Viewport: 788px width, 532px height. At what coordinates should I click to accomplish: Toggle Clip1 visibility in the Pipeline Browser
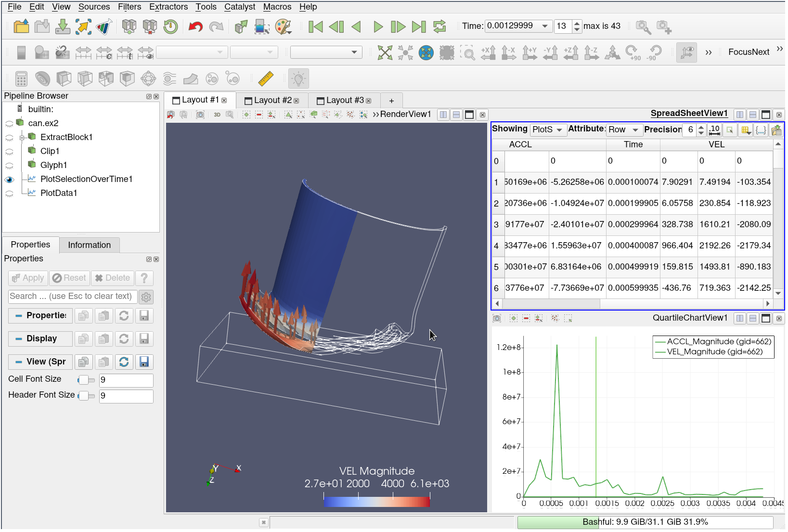point(10,151)
